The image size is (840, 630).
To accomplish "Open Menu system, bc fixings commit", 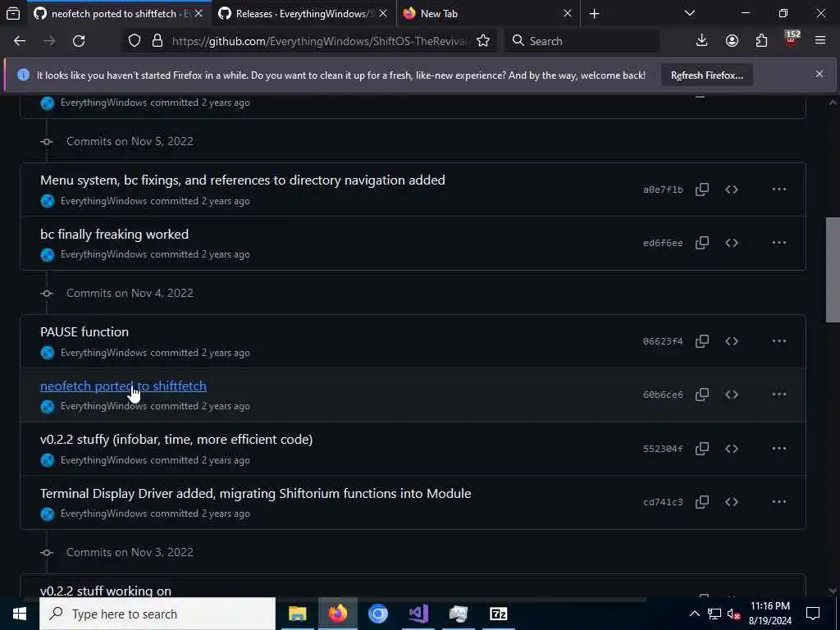I will pyautogui.click(x=242, y=180).
